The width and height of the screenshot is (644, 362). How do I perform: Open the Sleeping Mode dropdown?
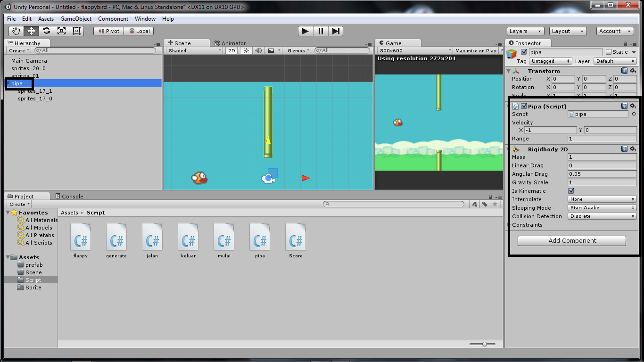coord(602,208)
